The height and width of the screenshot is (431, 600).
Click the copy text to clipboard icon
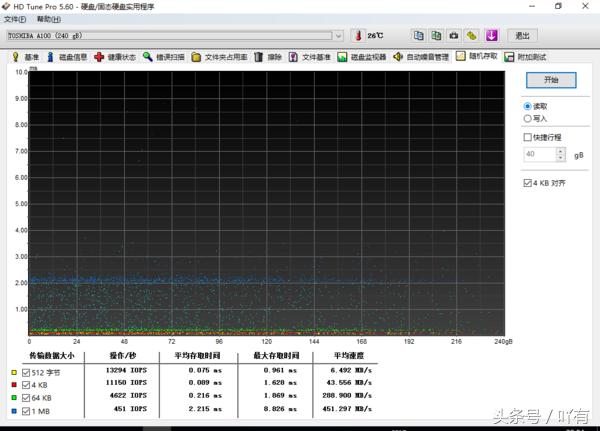[x=419, y=36]
